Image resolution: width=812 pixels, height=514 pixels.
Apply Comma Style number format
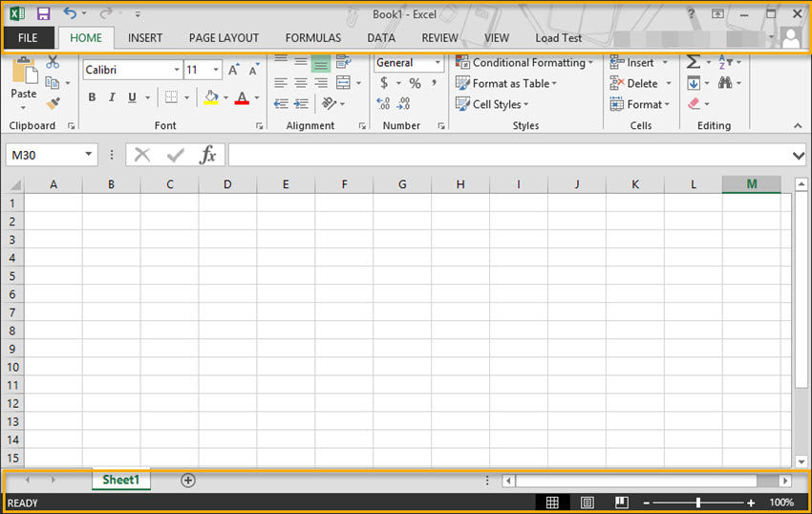pos(434,83)
